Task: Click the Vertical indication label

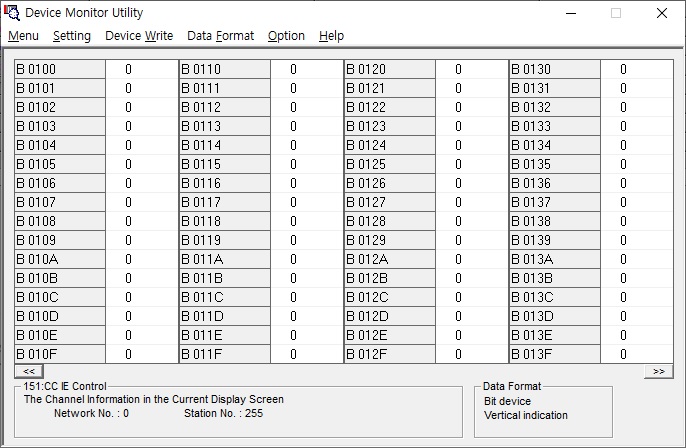Action: click(x=525, y=415)
